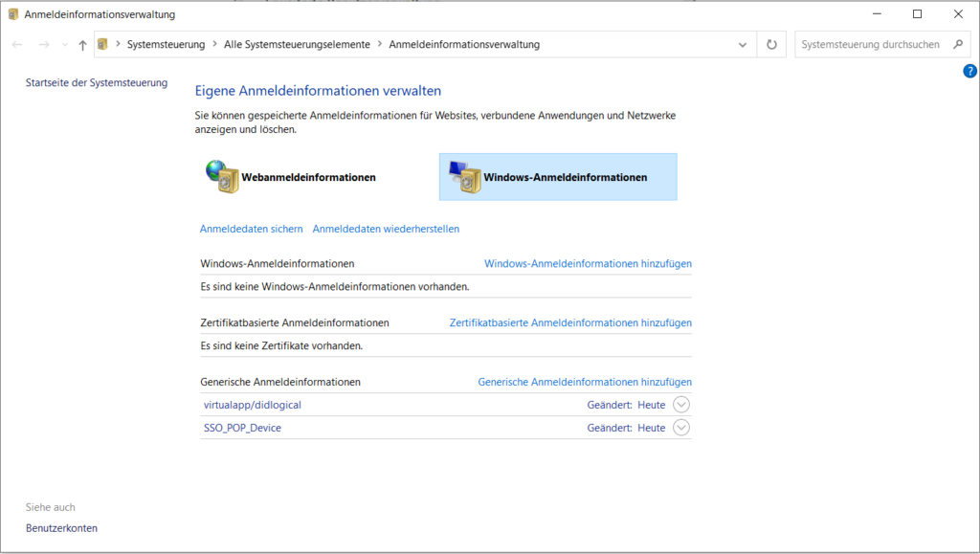Click the back arrow navigation button
980x554 pixels.
(18, 45)
